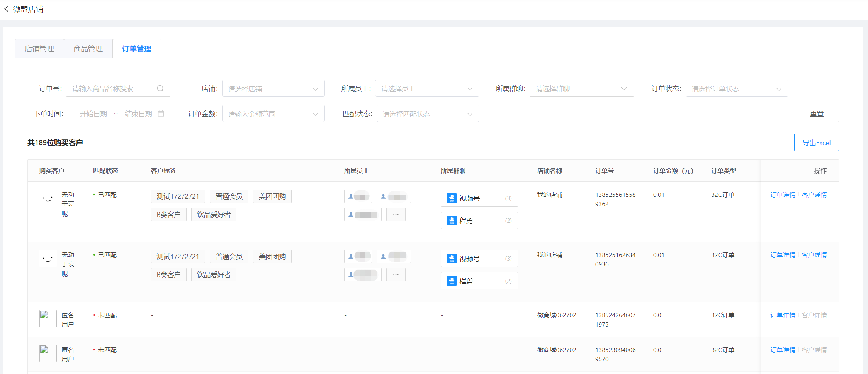
Task: Click the 订单号 search input
Action: coord(118,88)
